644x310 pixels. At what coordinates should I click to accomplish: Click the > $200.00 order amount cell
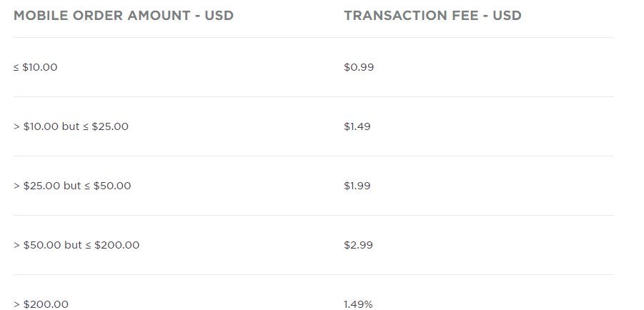point(41,304)
